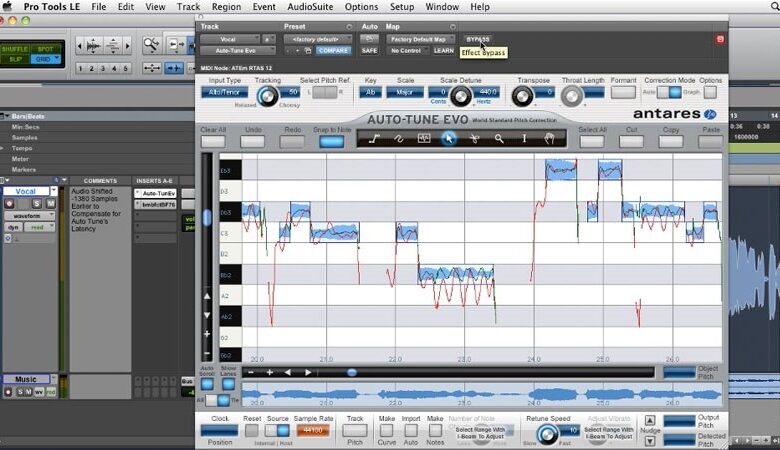780x450 pixels.
Task: Select the Arrow pointer tool
Action: click(x=449, y=139)
